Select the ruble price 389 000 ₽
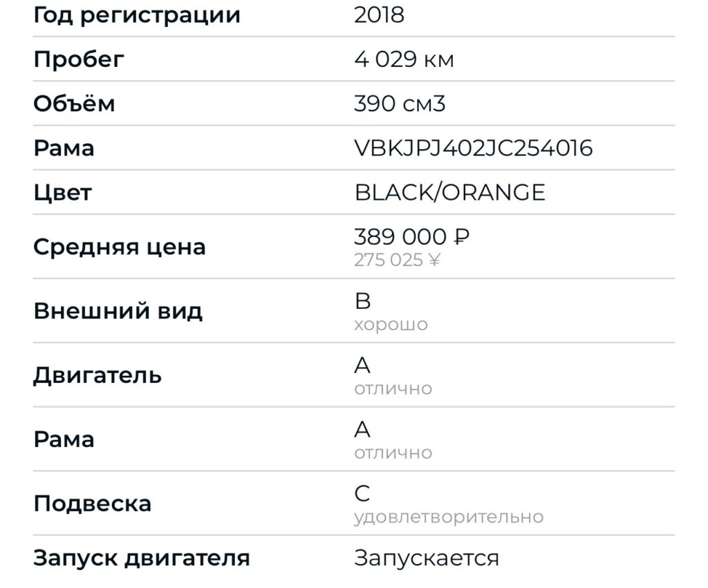 click(x=412, y=237)
